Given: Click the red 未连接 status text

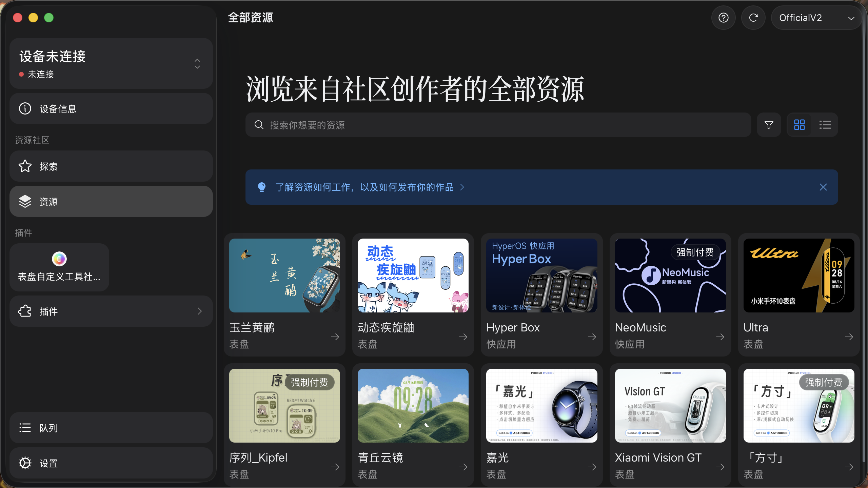Looking at the screenshot, I should coord(41,74).
